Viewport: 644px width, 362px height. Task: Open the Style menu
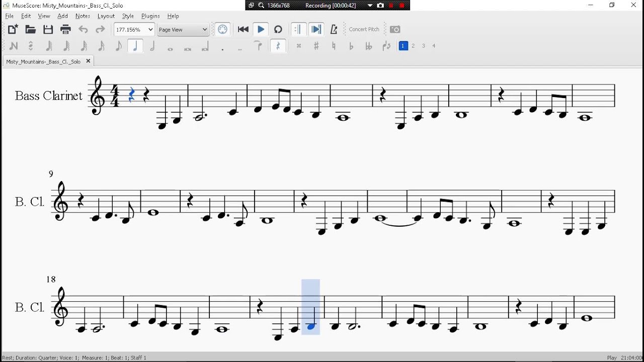pos(128,16)
